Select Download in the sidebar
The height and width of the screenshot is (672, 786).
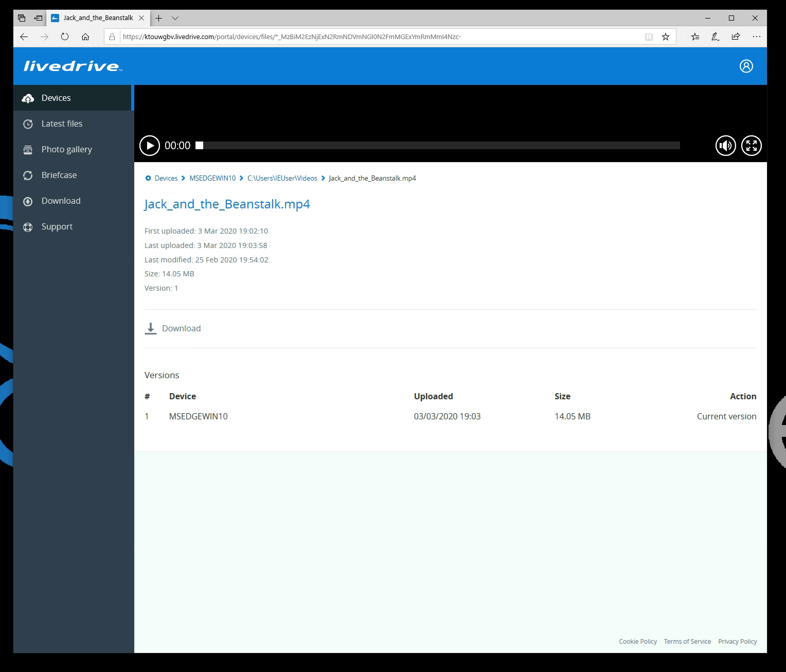coord(61,201)
